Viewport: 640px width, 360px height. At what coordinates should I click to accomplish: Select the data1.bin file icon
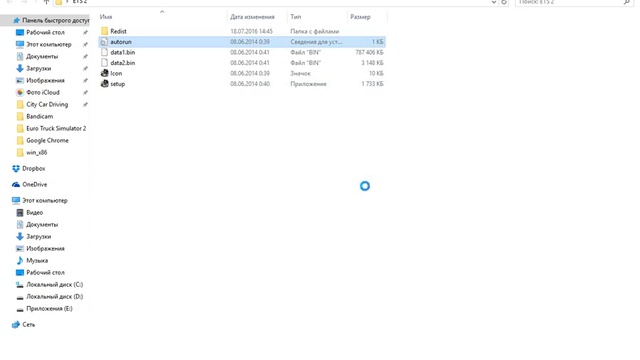pos(104,52)
